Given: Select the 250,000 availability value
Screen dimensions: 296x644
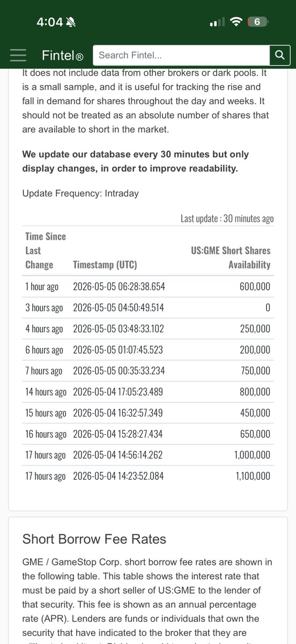Looking at the screenshot, I should tap(255, 329).
